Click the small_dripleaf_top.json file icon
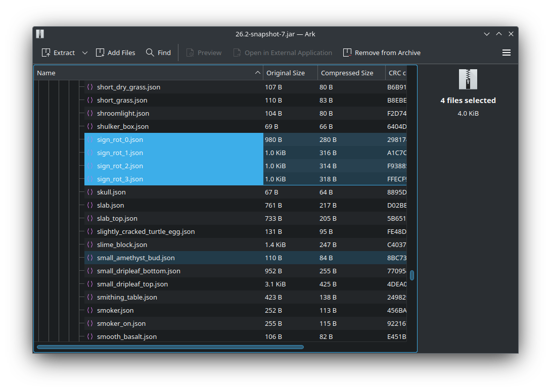The width and height of the screenshot is (551, 392). (90, 284)
